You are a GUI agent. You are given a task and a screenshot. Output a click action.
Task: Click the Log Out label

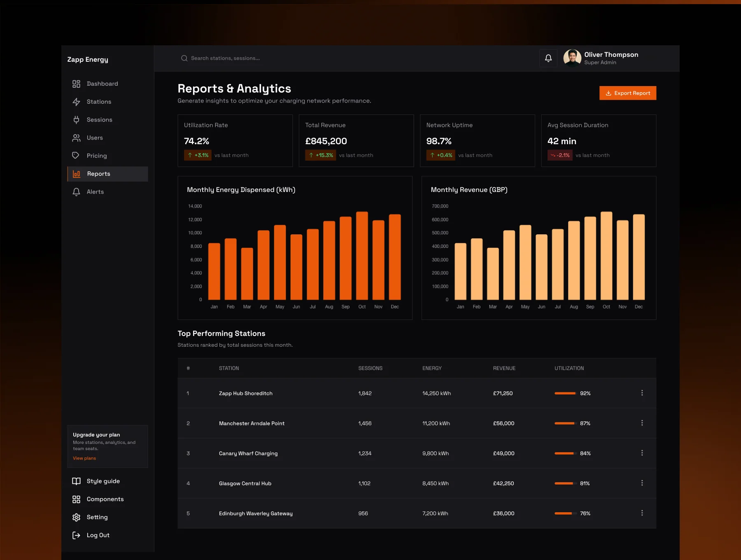coord(98,535)
